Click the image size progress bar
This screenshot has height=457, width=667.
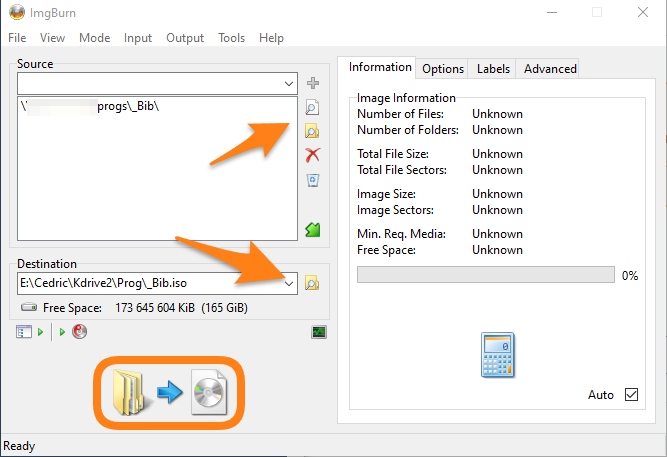coord(485,275)
